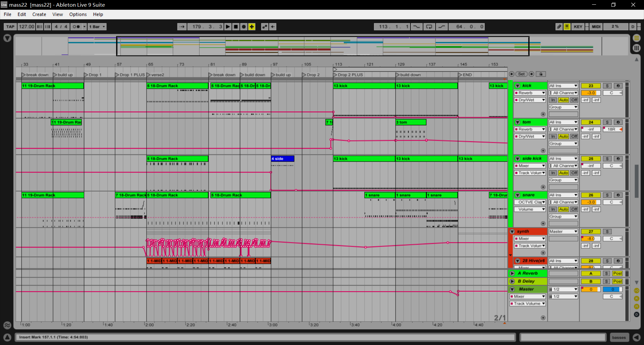Toggle the Punch-Out switch

click(442, 27)
